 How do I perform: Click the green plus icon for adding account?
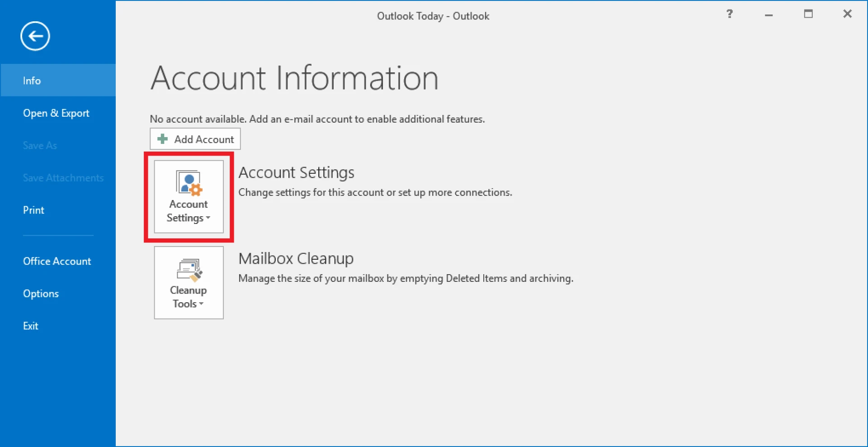(163, 139)
